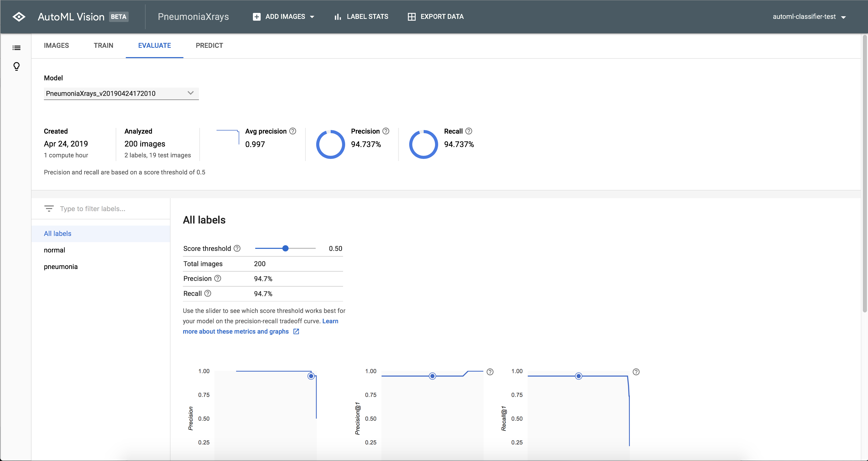Click the lightbulb icon in sidebar
The width and height of the screenshot is (868, 461).
pyautogui.click(x=17, y=66)
